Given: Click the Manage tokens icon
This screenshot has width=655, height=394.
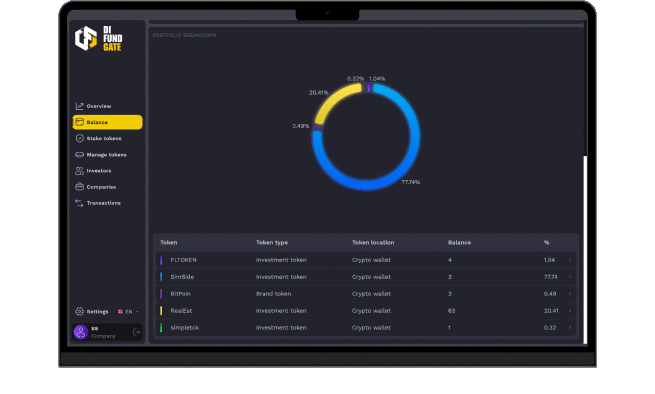Looking at the screenshot, I should 79,155.
